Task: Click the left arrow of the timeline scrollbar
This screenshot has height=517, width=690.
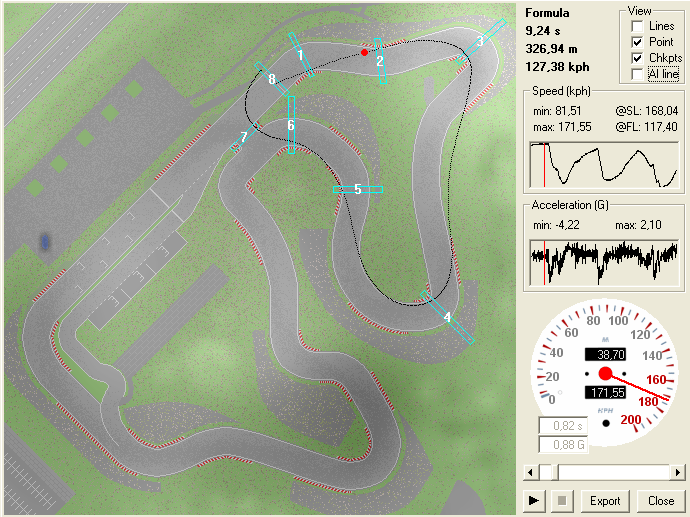Action: coord(530,473)
